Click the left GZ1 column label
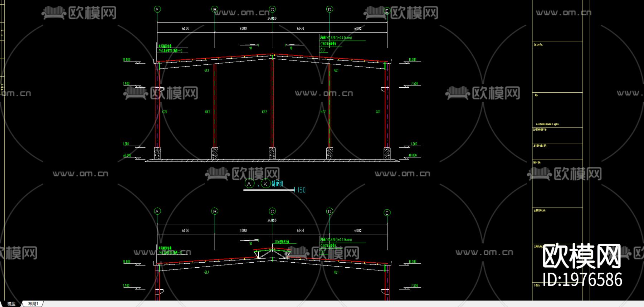This screenshot has height=307, width=644. click(165, 112)
